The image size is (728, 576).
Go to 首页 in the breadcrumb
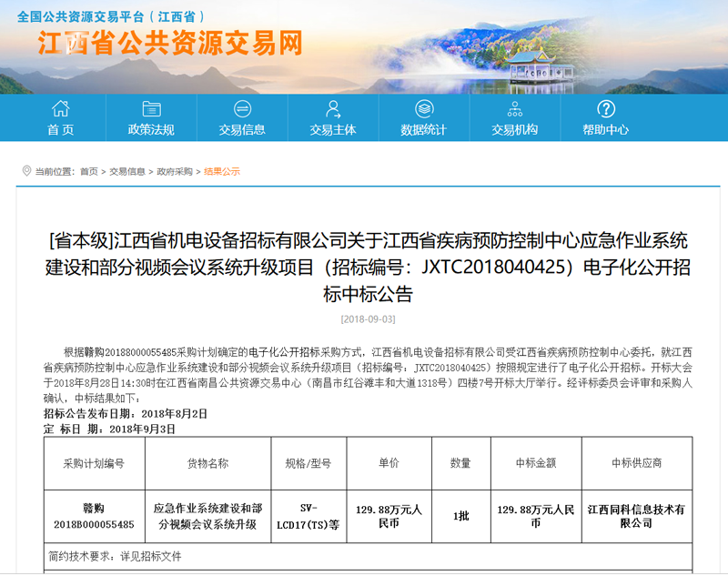click(89, 172)
